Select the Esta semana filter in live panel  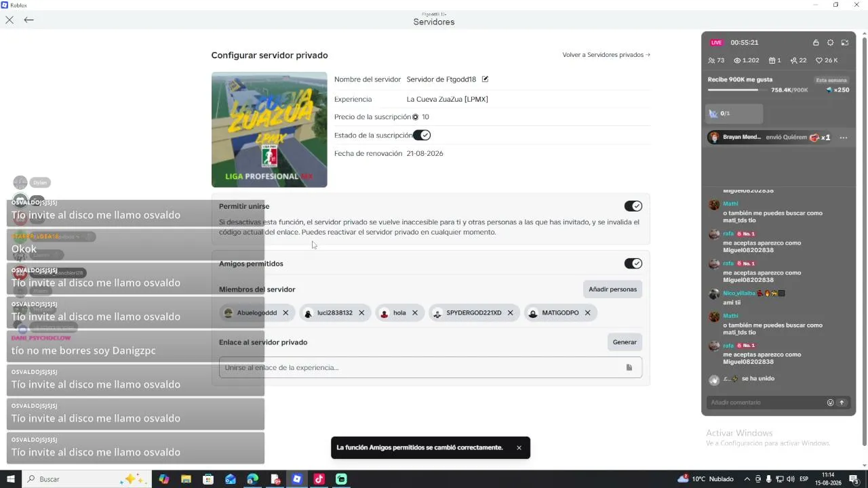tap(831, 80)
